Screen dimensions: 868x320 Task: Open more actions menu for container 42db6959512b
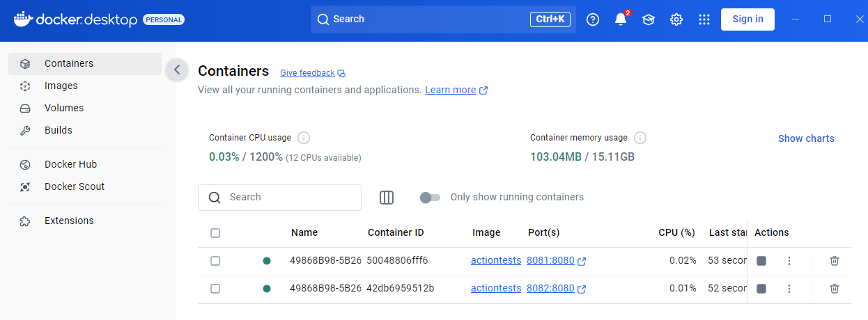pos(789,289)
